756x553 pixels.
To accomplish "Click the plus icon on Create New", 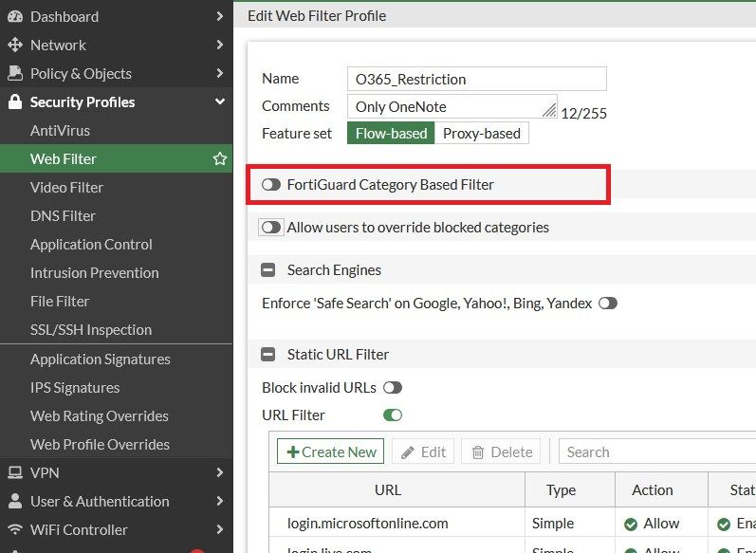I will 293,452.
